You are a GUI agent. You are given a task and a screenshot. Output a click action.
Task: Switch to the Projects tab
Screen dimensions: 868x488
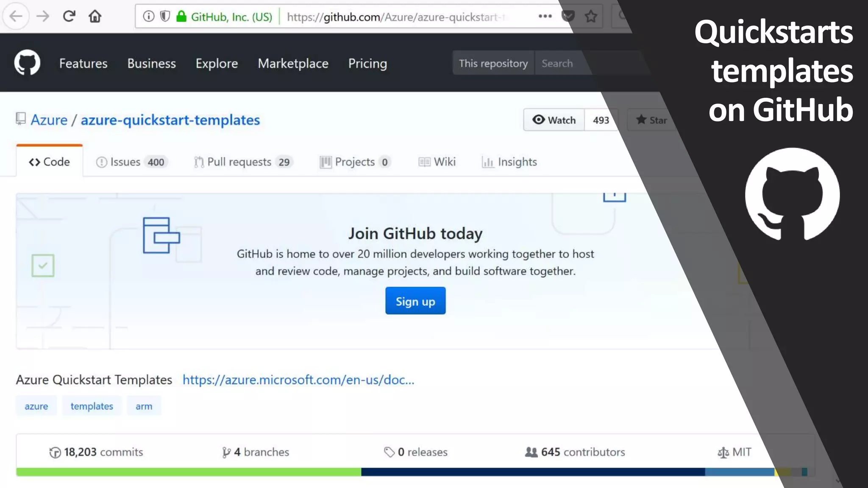click(x=355, y=162)
